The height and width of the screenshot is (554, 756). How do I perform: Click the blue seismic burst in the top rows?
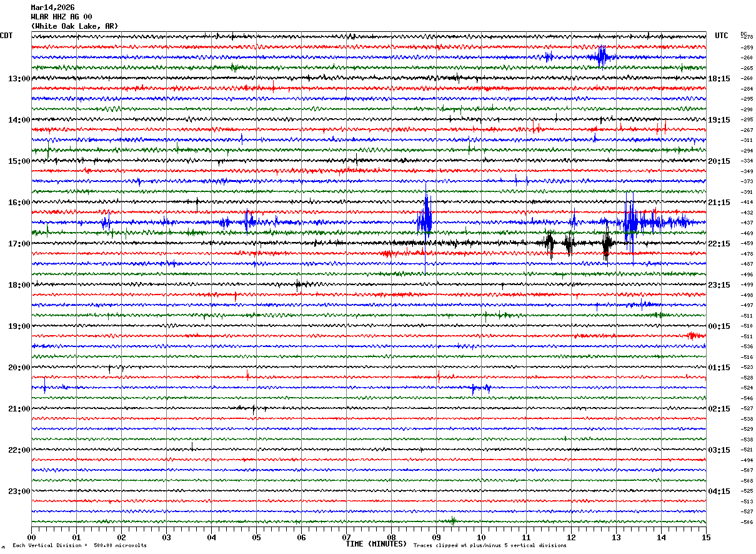pos(601,57)
